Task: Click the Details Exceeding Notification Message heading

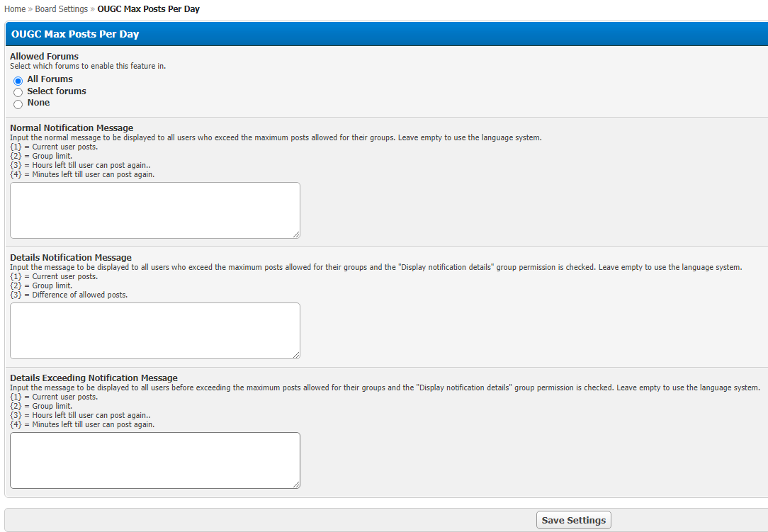Action: coord(94,378)
